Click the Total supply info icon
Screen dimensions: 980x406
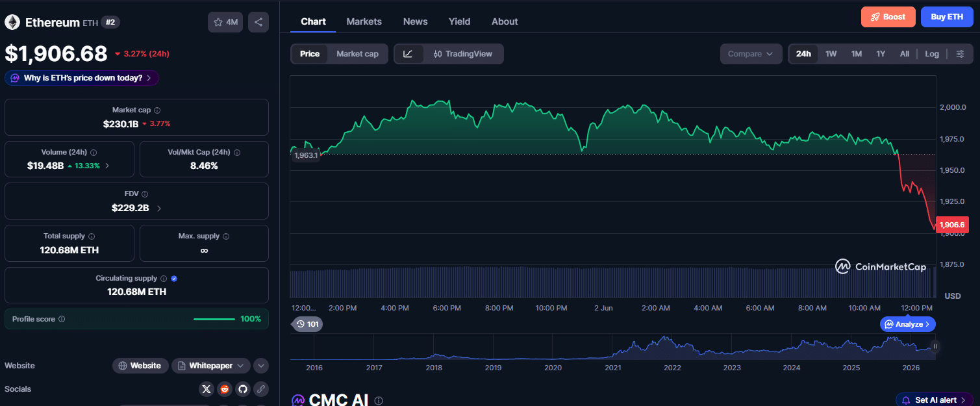(92, 236)
